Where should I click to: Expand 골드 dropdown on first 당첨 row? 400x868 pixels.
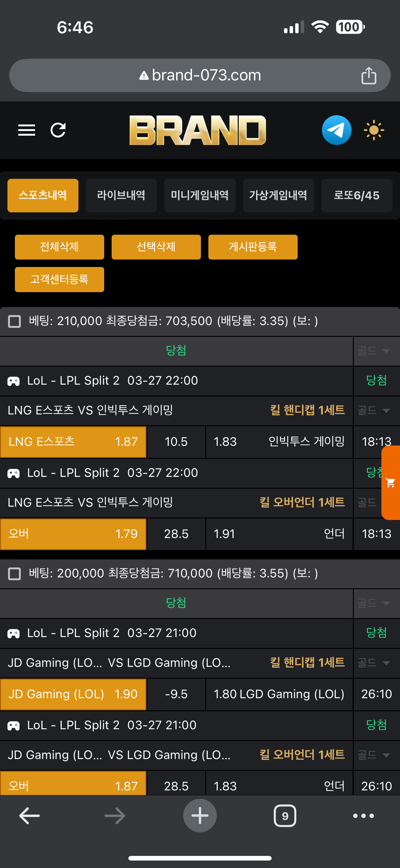(x=374, y=351)
